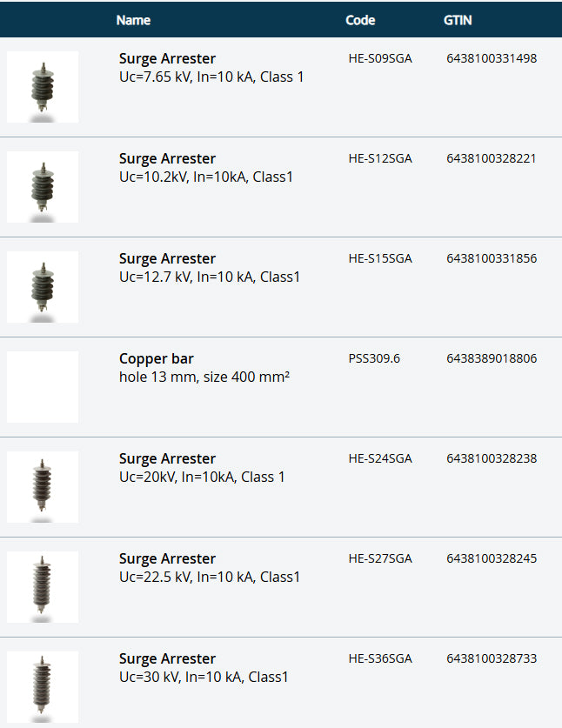
Task: Open the HE-S24SGA arrester thumbnail
Action: pyautogui.click(x=42, y=487)
